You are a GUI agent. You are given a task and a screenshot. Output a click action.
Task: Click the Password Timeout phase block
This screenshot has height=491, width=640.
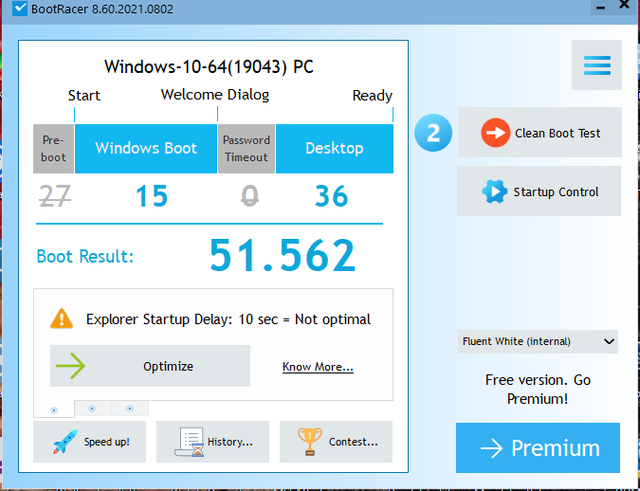[x=246, y=149]
